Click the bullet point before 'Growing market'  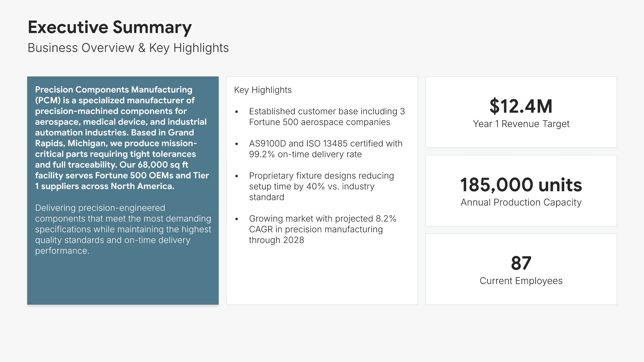click(x=237, y=219)
